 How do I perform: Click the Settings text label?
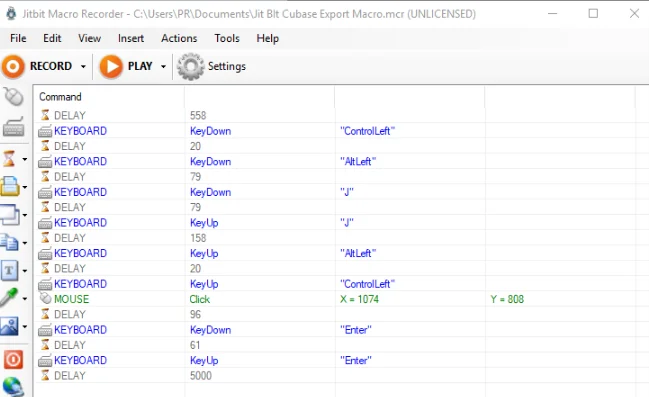[227, 66]
